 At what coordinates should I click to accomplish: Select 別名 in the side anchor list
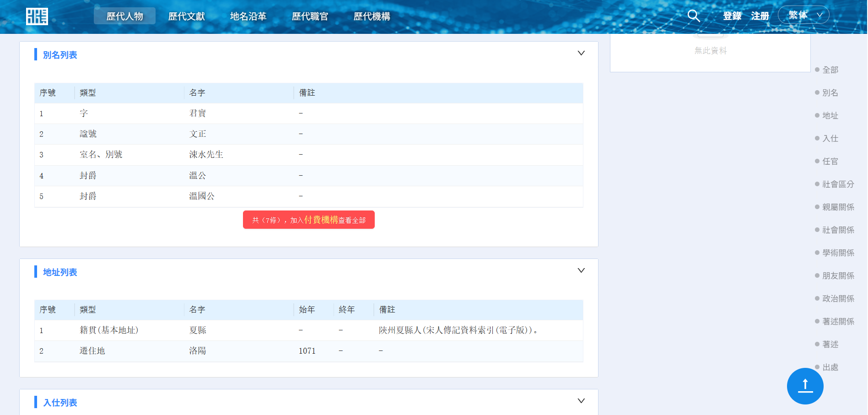point(830,93)
